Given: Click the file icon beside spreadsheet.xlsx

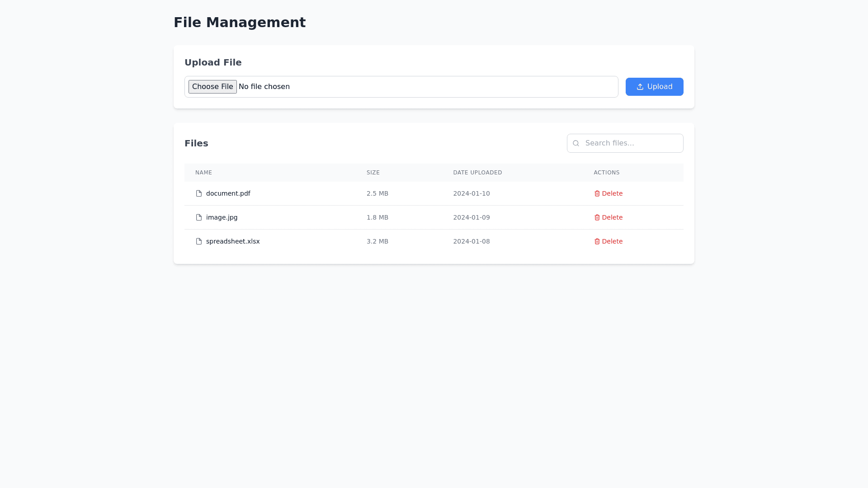Looking at the screenshot, I should pos(199,241).
